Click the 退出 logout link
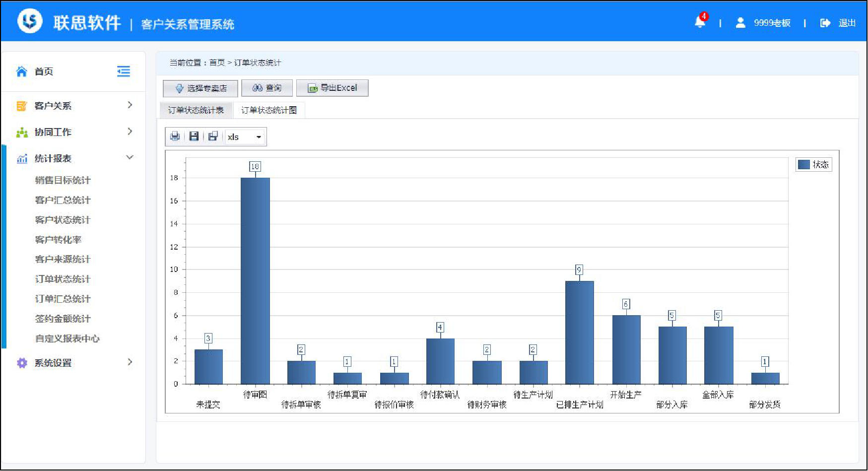 [x=847, y=23]
